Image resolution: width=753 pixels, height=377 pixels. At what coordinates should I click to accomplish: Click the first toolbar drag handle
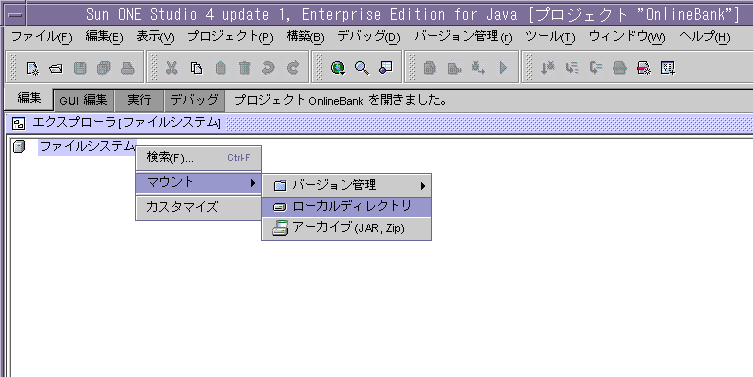coord(13,68)
